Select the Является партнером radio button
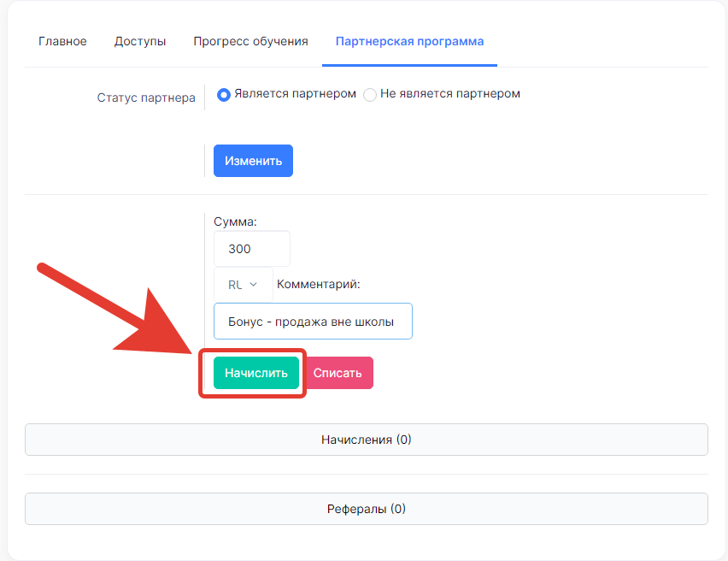Screen dimensions: 728x561 (224, 95)
